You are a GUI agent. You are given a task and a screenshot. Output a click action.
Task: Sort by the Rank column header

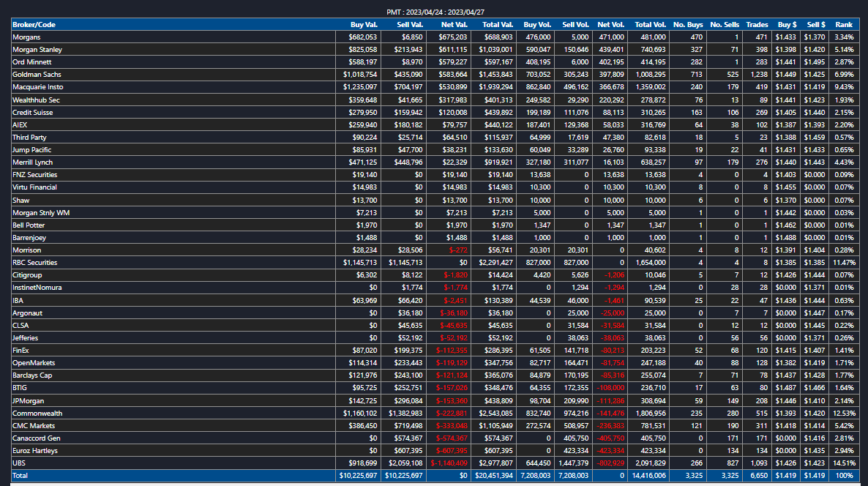point(844,25)
